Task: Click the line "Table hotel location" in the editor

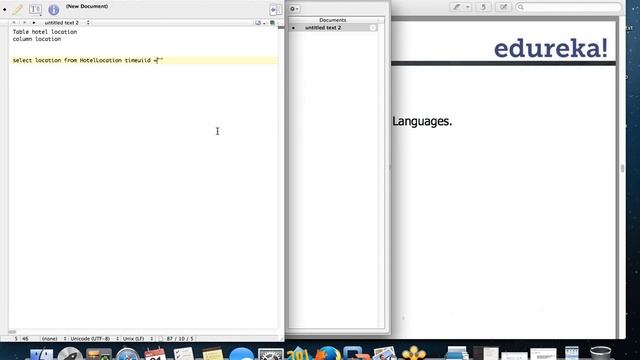Action: pyautogui.click(x=44, y=31)
